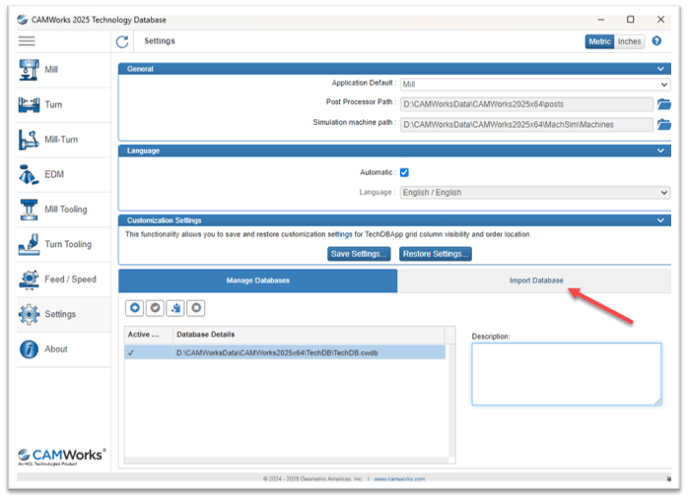Image resolution: width=688 pixels, height=500 pixels.
Task: Click the Simulation machine path field
Action: [x=527, y=125]
